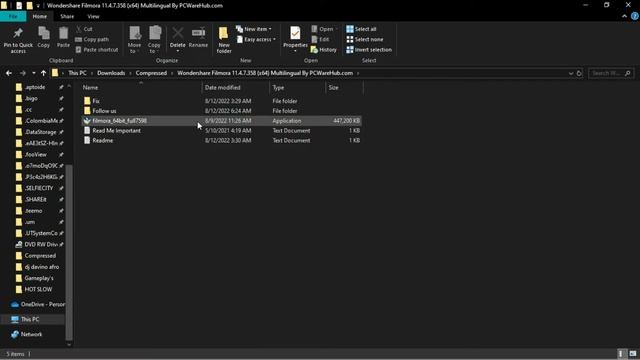The height and width of the screenshot is (360, 640).
Task: Open the Copy to menu
Action: click(154, 40)
